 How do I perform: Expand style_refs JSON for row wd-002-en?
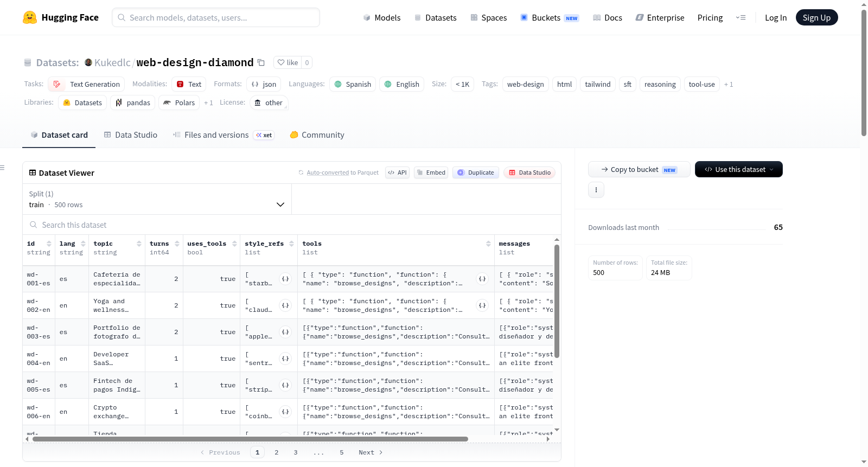[285, 305]
